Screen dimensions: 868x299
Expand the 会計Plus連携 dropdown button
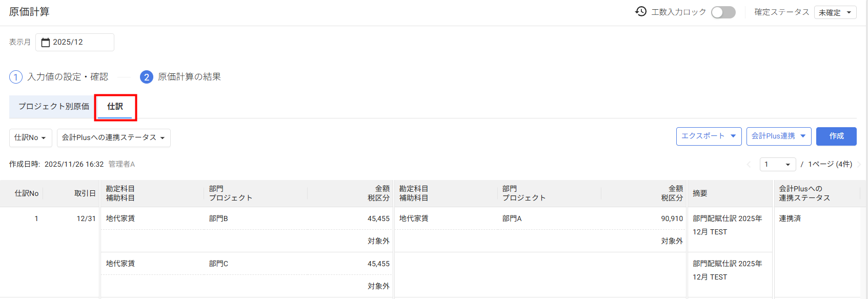point(778,136)
